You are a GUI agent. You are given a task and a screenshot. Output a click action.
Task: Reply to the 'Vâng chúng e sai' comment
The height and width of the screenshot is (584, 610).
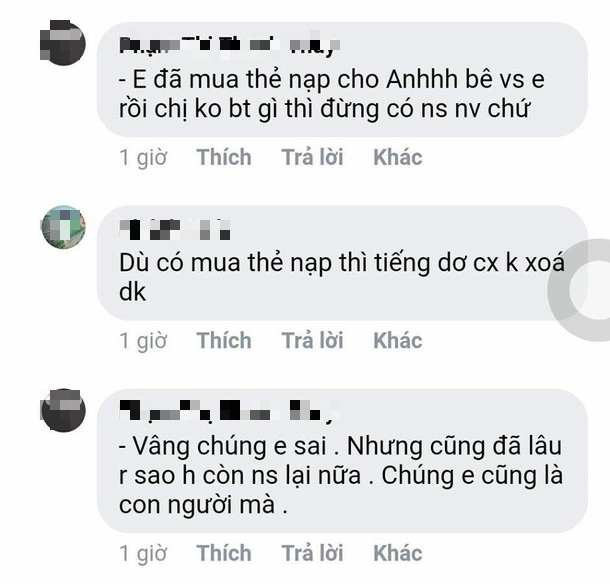[312, 553]
